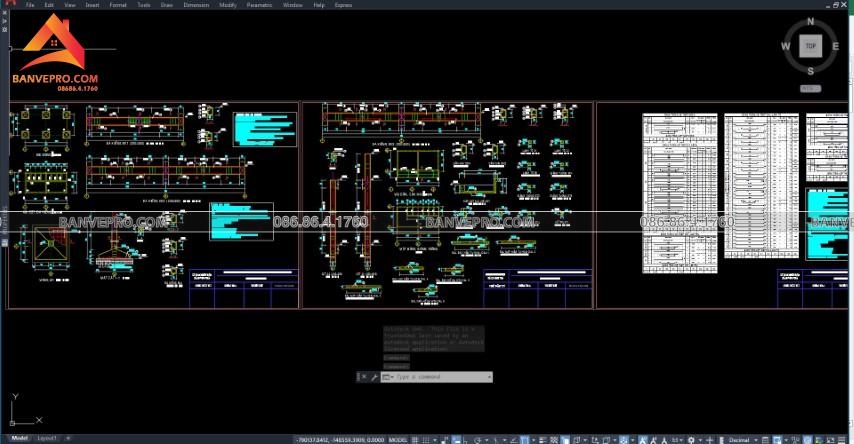The height and width of the screenshot is (444, 854).
Task: Open the WCS coordinate system dropdown under ViewCube
Action: click(810, 88)
